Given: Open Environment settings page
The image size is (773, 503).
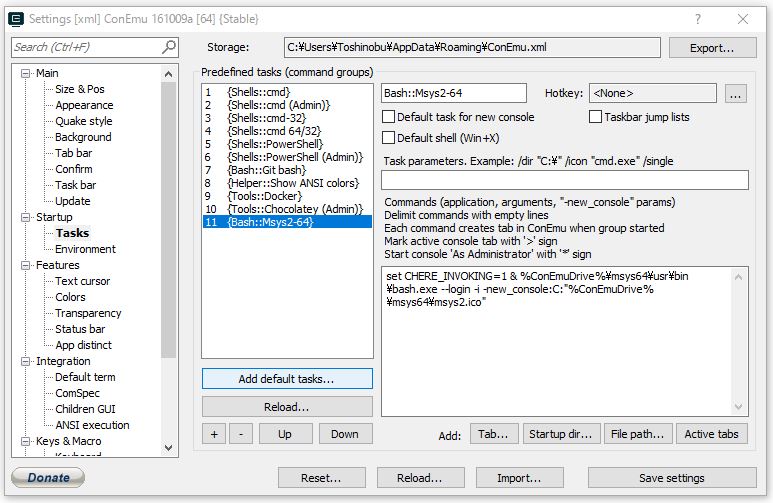Looking at the screenshot, I should (85, 249).
